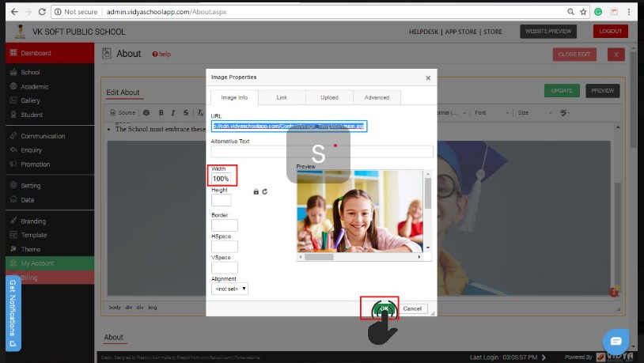Open the Dashboard sidebar item
644x363 pixels.
50,53
